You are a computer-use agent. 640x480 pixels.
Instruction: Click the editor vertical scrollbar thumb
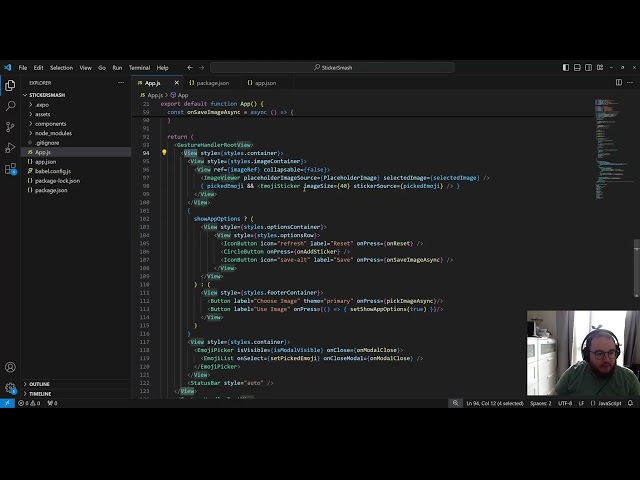(636, 268)
